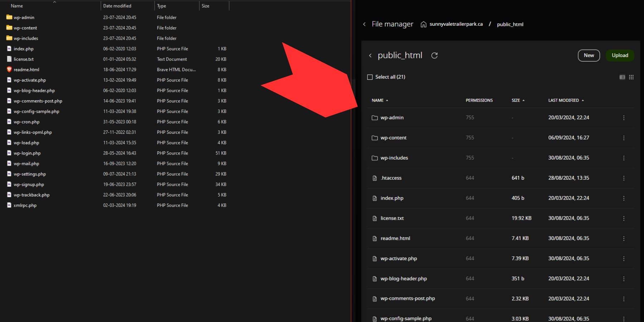Open options menu for wp-admin row
This screenshot has width=644, height=322.
tap(624, 118)
